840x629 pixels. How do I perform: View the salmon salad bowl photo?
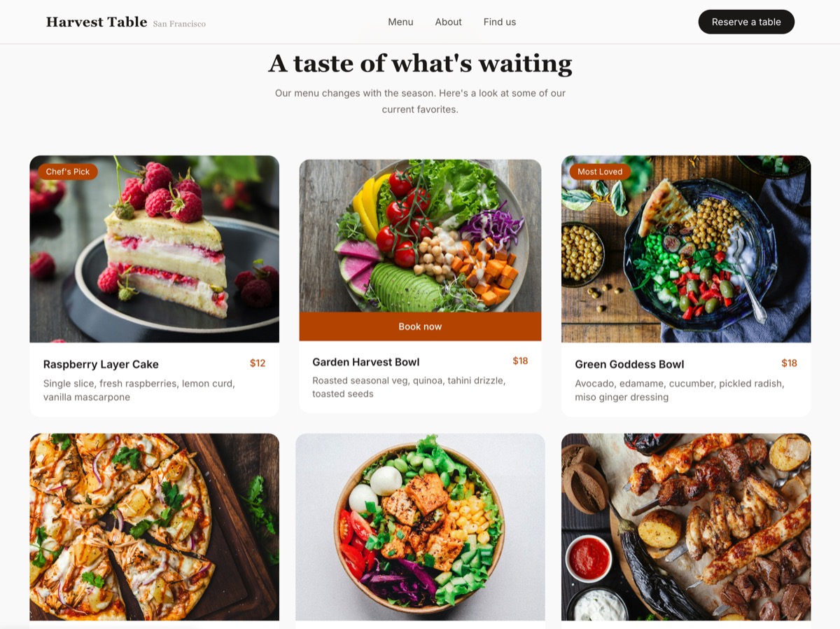420,527
